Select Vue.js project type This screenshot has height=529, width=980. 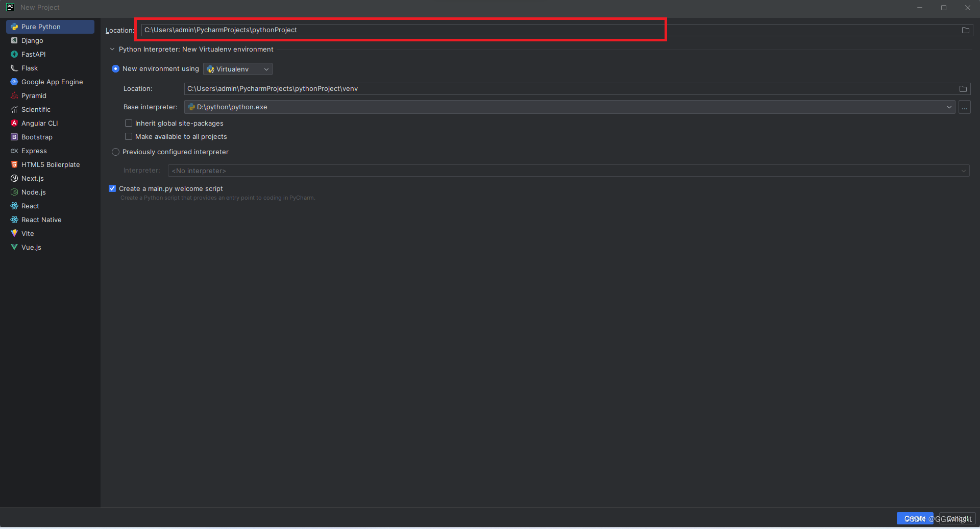50,248
